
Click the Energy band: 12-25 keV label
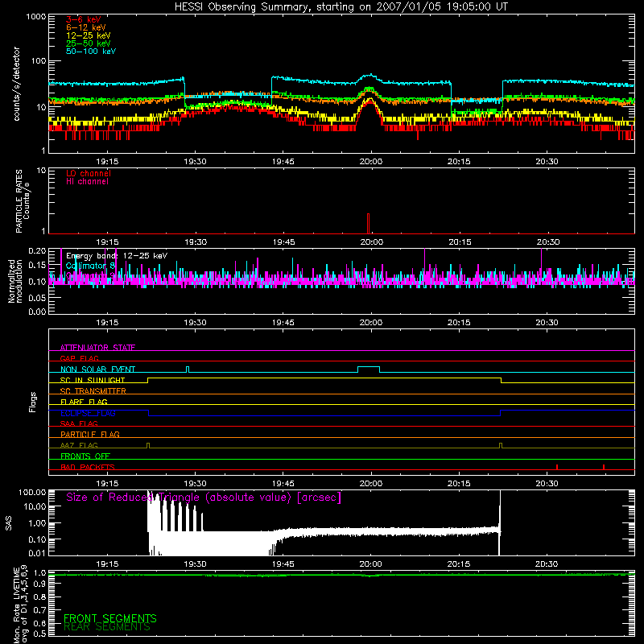[x=117, y=256]
